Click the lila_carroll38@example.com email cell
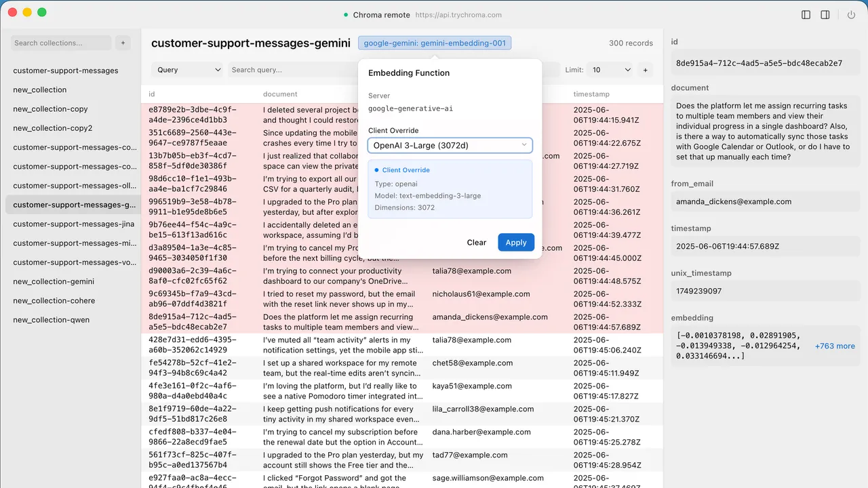Viewport: 868px width, 488px height. 484,409
